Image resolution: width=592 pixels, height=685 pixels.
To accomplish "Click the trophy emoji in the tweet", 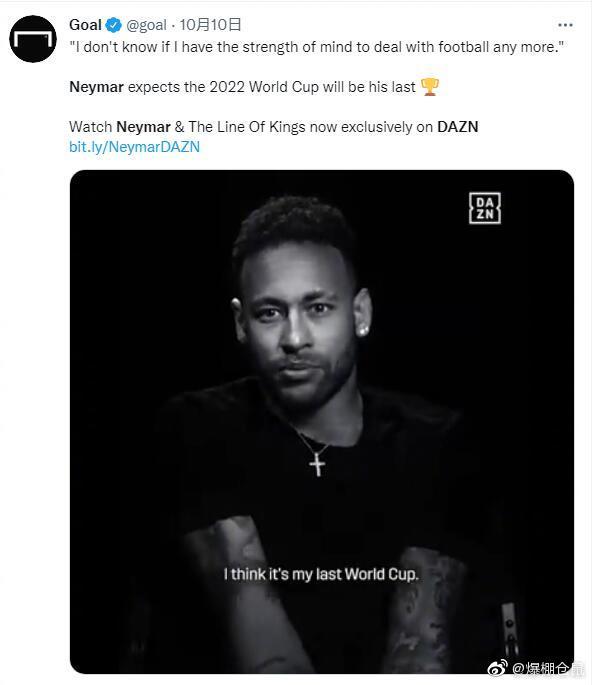I will coord(429,86).
